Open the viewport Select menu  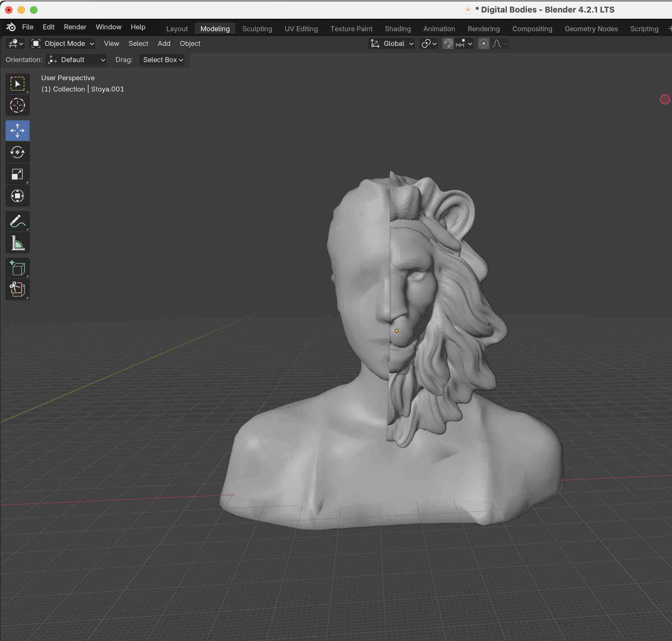pos(138,43)
